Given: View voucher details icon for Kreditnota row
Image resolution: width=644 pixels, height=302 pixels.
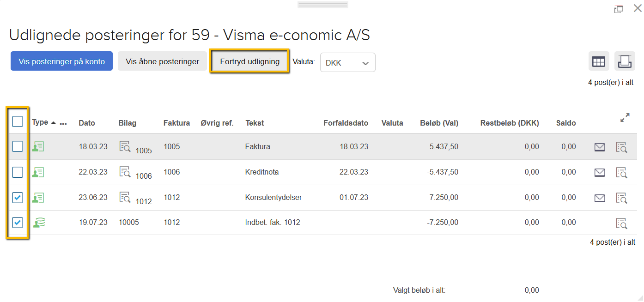Looking at the screenshot, I should (x=622, y=173).
